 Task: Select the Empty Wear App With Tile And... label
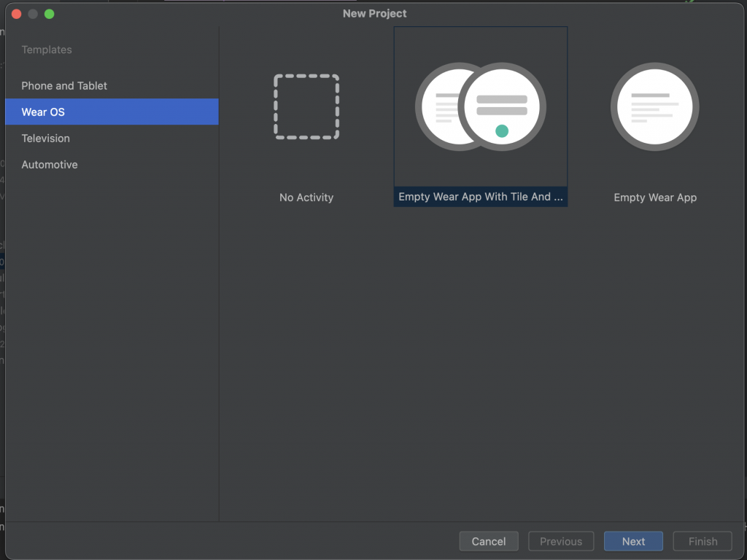pyautogui.click(x=480, y=197)
